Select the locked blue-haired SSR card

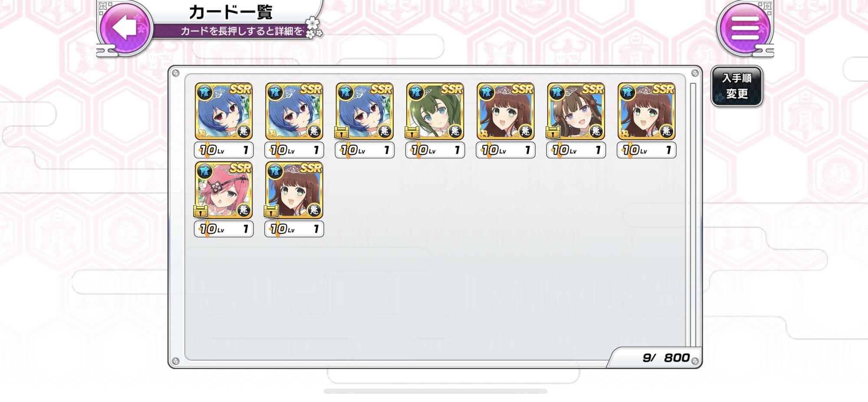365,111
